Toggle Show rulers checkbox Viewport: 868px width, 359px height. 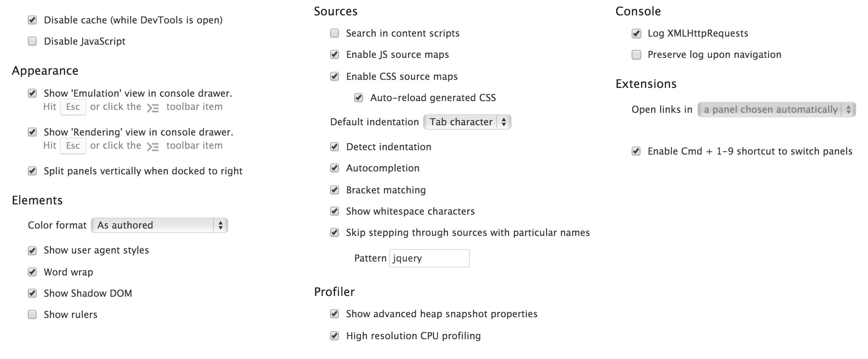(32, 314)
